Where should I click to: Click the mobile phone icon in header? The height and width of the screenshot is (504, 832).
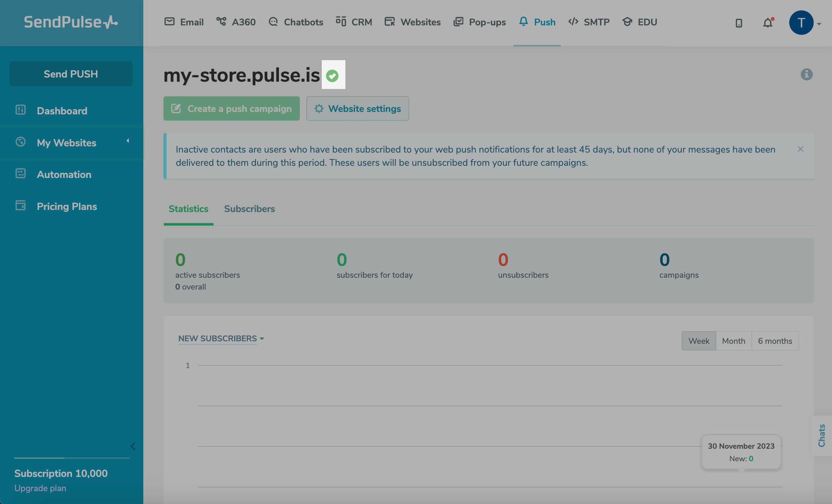[x=739, y=23]
